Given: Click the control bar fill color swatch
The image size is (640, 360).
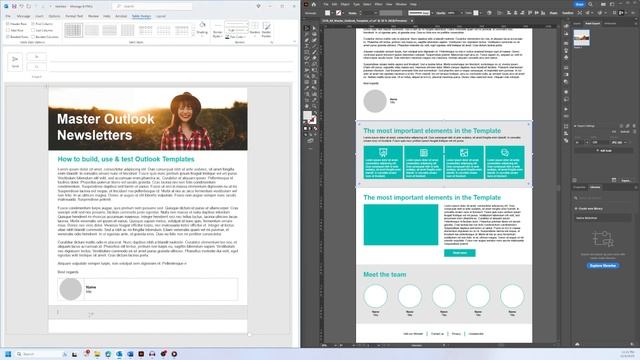Looking at the screenshot, I should point(327,13).
